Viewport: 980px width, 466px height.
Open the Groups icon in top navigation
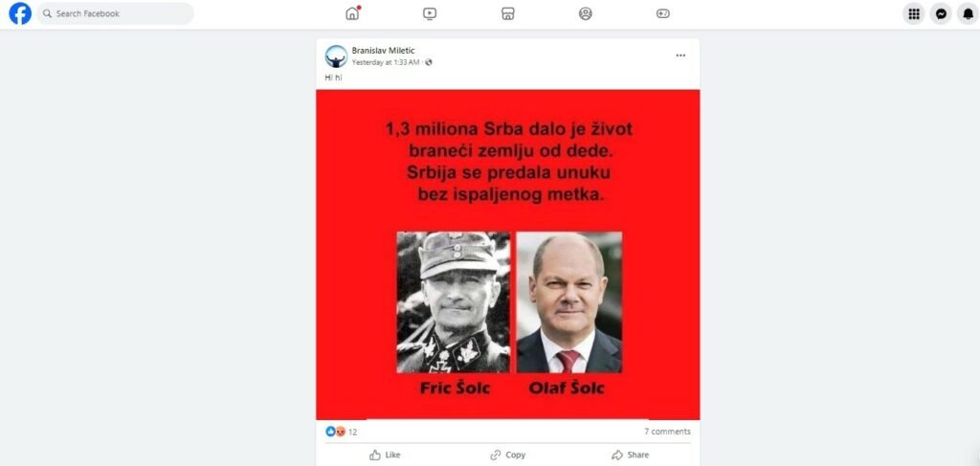(586, 13)
